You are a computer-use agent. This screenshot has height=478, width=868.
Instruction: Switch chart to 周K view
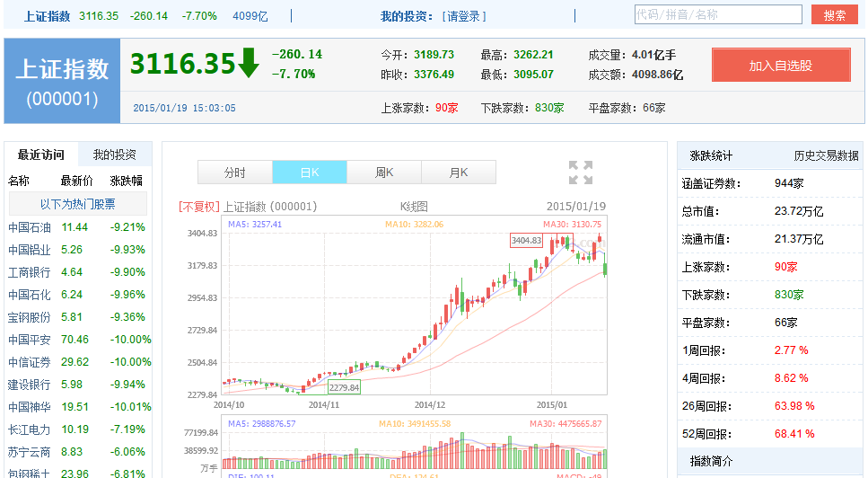[x=384, y=173]
